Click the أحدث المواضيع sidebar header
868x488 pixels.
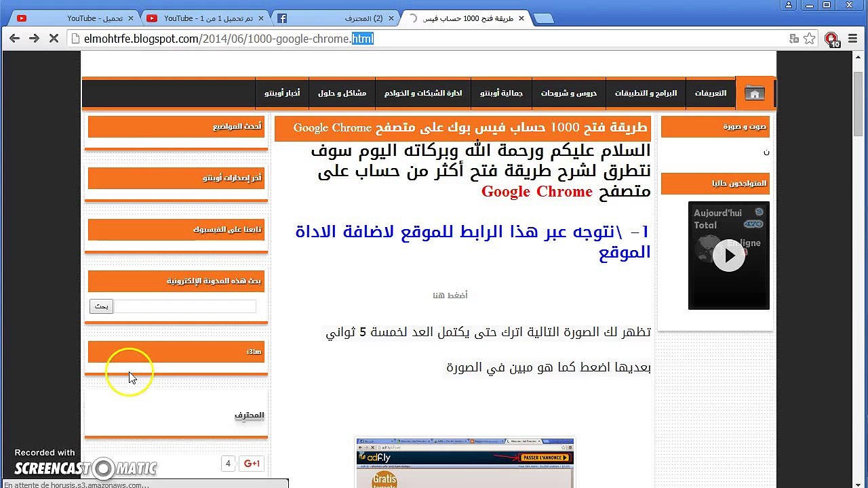click(x=176, y=127)
